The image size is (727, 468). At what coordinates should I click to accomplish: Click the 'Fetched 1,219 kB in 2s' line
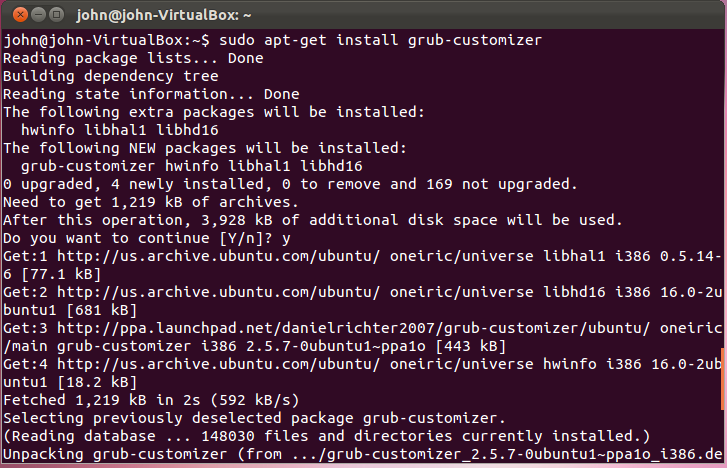[x=151, y=400]
